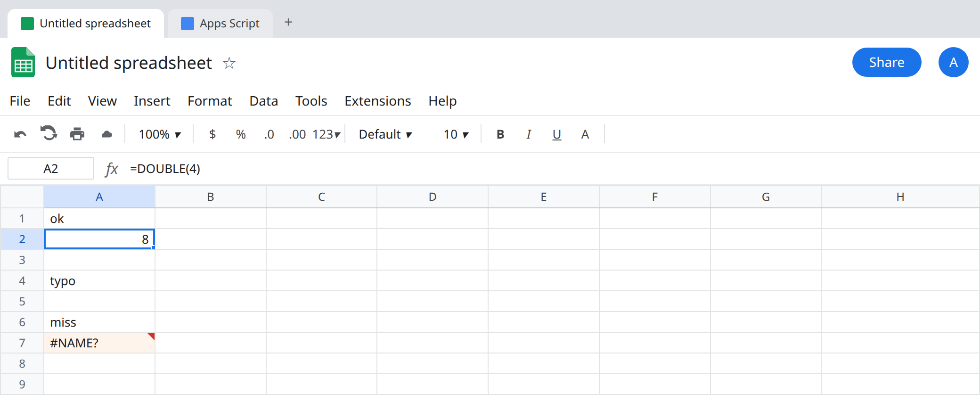Viewport: 980px width, 411px height.
Task: Open the 100% zoom dropdown
Action: (x=160, y=134)
